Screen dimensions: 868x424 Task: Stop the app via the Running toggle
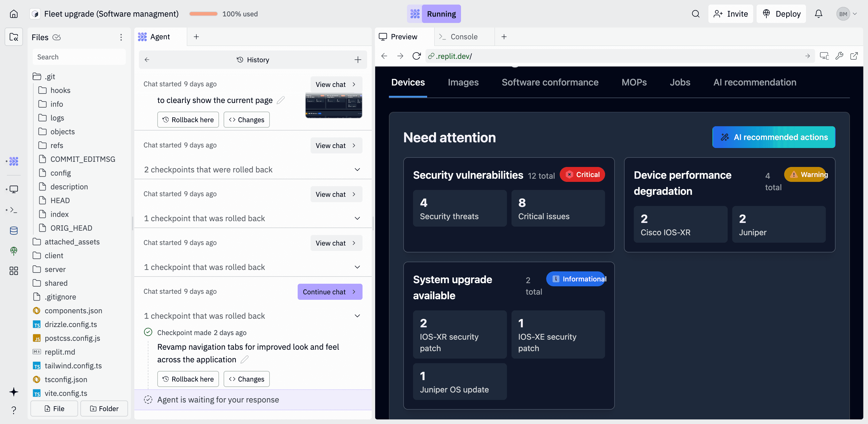[x=441, y=14]
